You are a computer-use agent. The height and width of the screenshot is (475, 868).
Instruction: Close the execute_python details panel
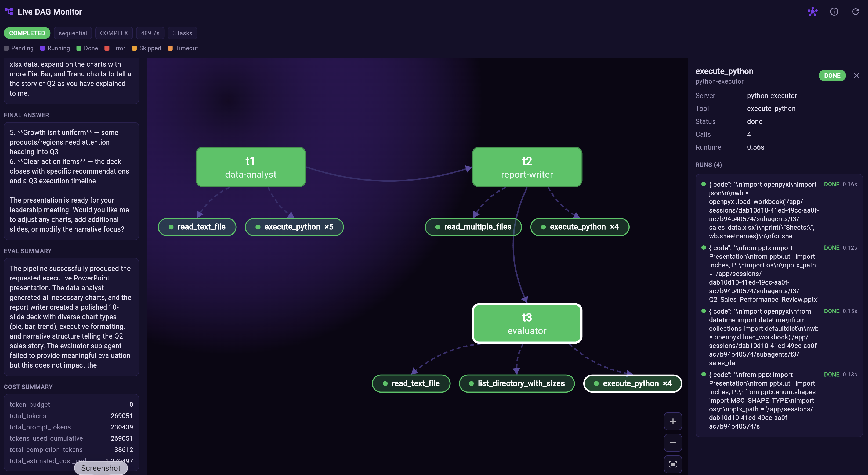pos(856,75)
